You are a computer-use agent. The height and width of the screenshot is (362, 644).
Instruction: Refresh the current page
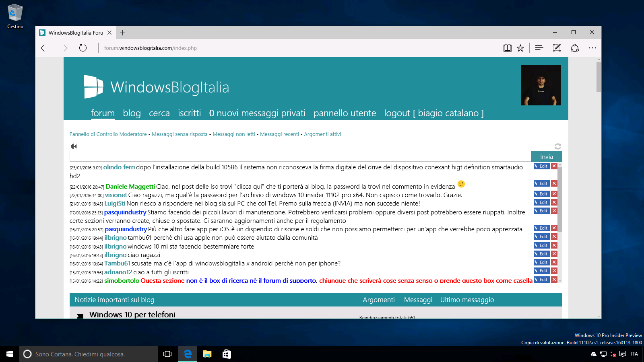[83, 48]
